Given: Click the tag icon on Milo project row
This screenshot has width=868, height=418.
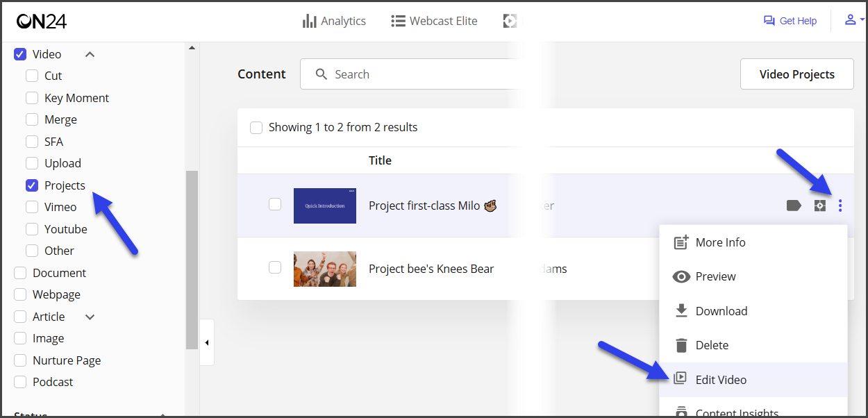Looking at the screenshot, I should [x=794, y=206].
